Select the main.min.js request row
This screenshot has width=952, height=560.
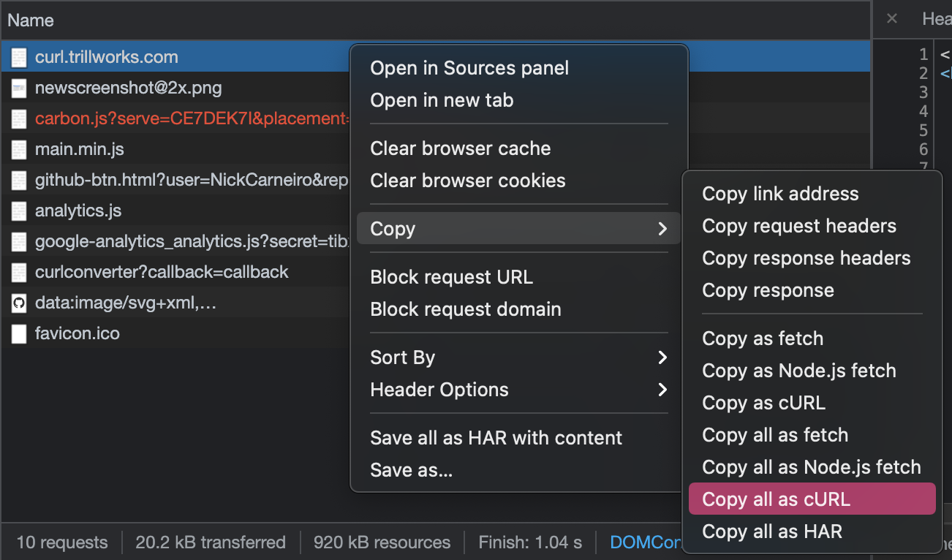click(x=175, y=149)
